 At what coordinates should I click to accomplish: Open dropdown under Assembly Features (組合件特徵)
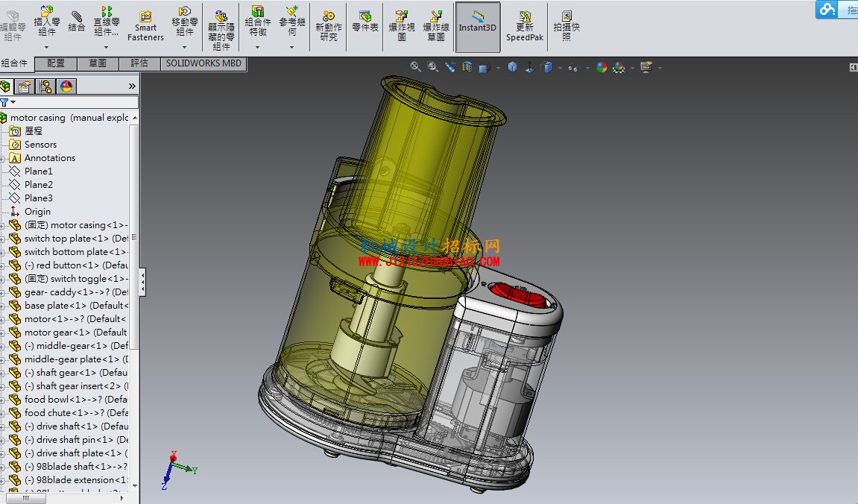pos(257,48)
